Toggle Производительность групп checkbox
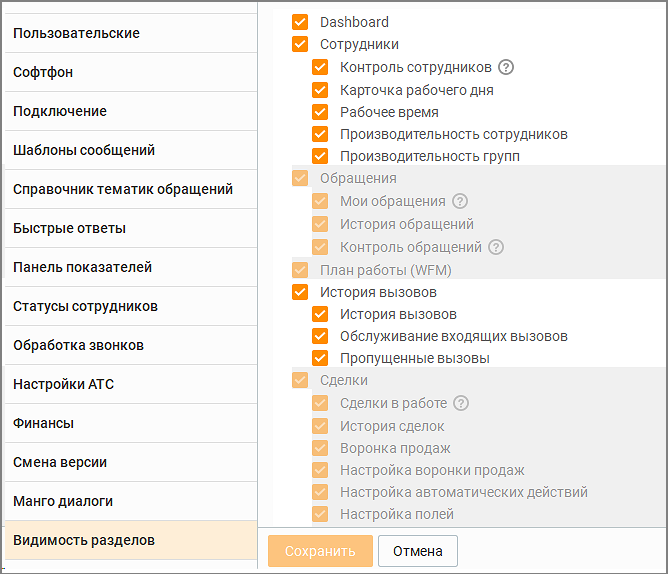The width and height of the screenshot is (668, 574). [320, 156]
